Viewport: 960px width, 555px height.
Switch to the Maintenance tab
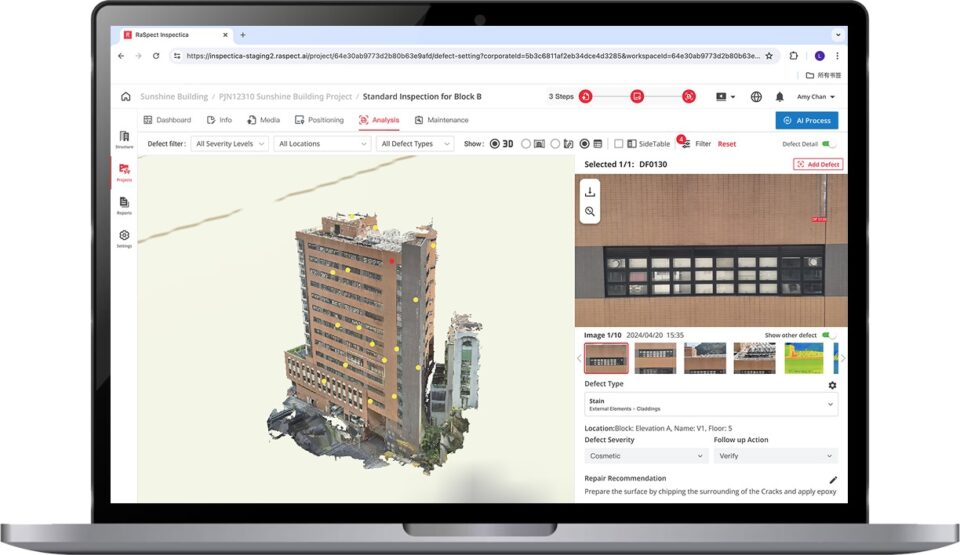441,120
